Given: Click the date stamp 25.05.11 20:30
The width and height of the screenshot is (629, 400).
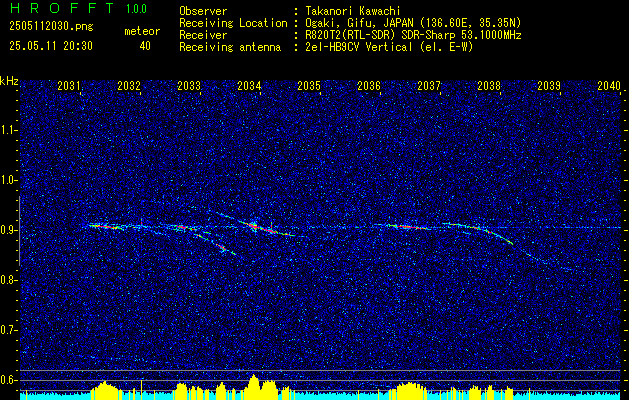Looking at the screenshot, I should coord(51,46).
